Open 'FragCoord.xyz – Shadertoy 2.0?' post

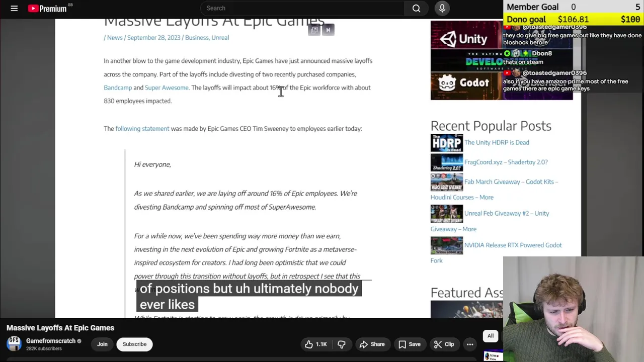tap(506, 162)
